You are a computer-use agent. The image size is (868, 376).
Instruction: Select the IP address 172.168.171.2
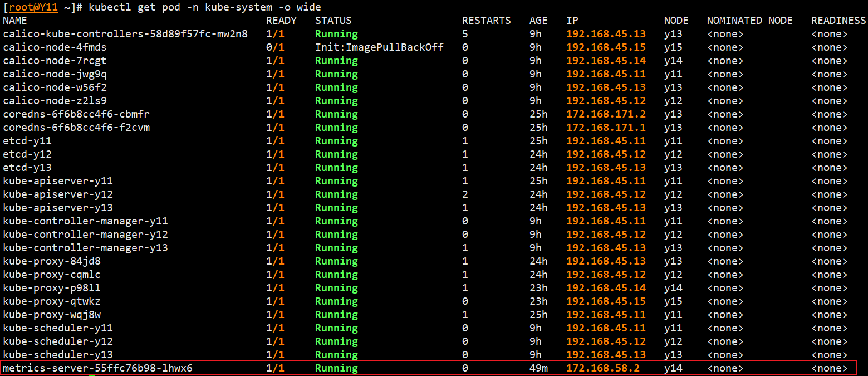click(606, 114)
